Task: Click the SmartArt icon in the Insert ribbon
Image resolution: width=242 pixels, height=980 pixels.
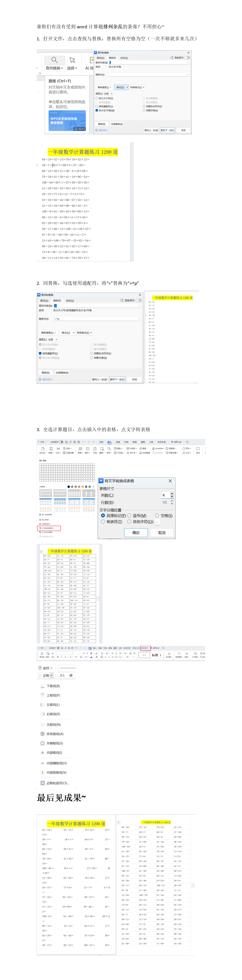Action: tap(153, 448)
